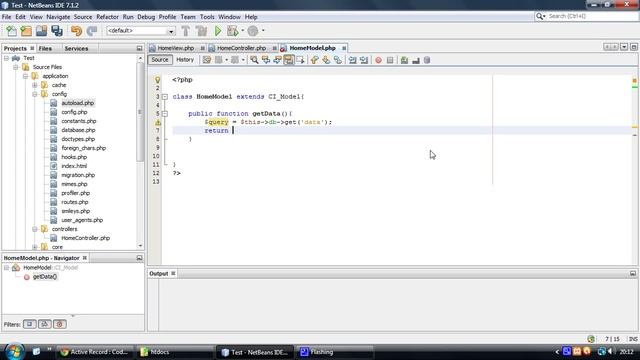This screenshot has width=640, height=360.
Task: Select database.php in the project tree
Action: point(78,130)
